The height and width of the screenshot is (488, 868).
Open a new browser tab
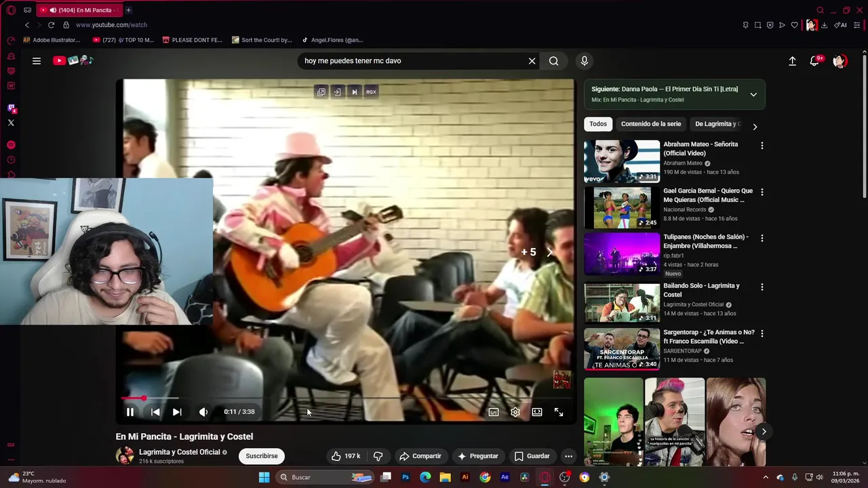pos(128,10)
